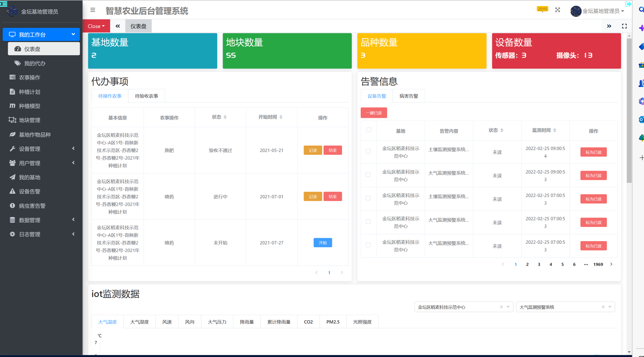This screenshot has height=357, width=644.
Task: Open 地块管理 in the sidebar
Action: 41,120
